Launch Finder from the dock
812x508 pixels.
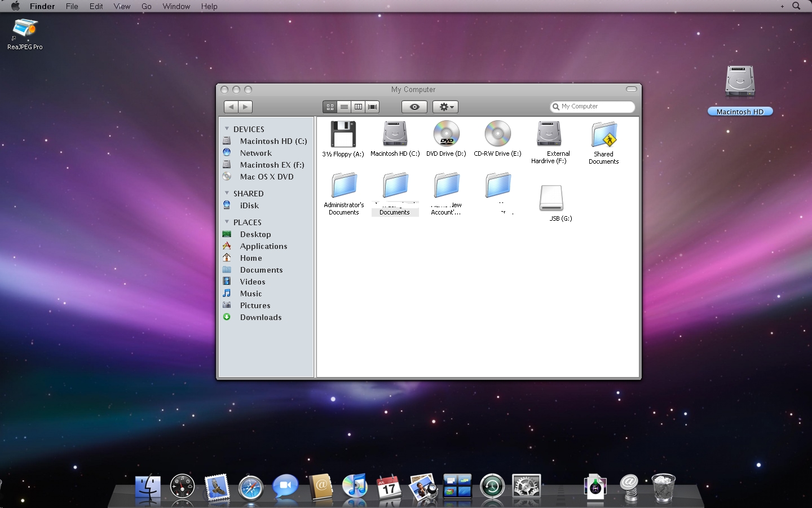(x=148, y=488)
